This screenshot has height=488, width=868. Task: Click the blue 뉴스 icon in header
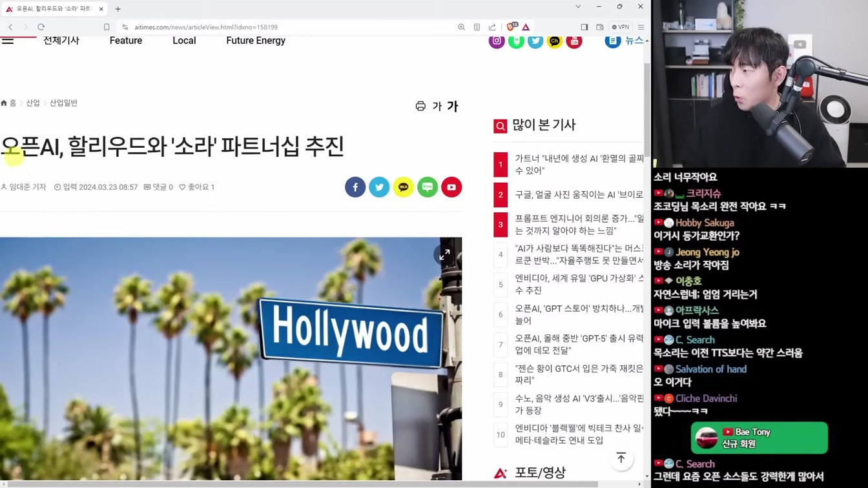click(613, 41)
